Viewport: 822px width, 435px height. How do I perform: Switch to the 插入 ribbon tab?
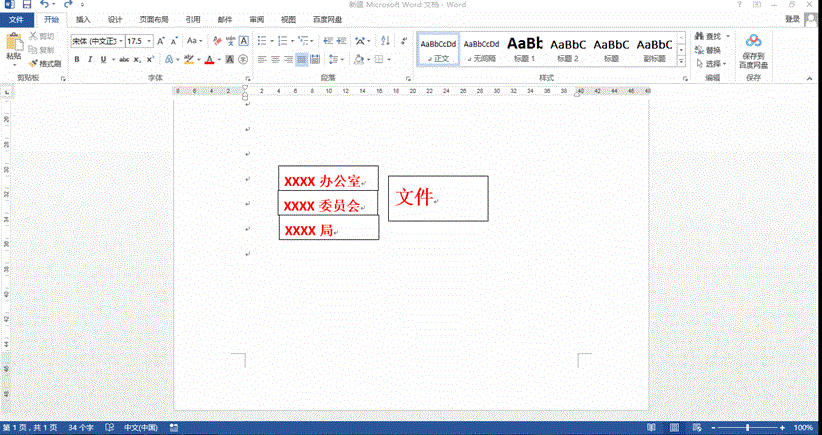click(83, 19)
